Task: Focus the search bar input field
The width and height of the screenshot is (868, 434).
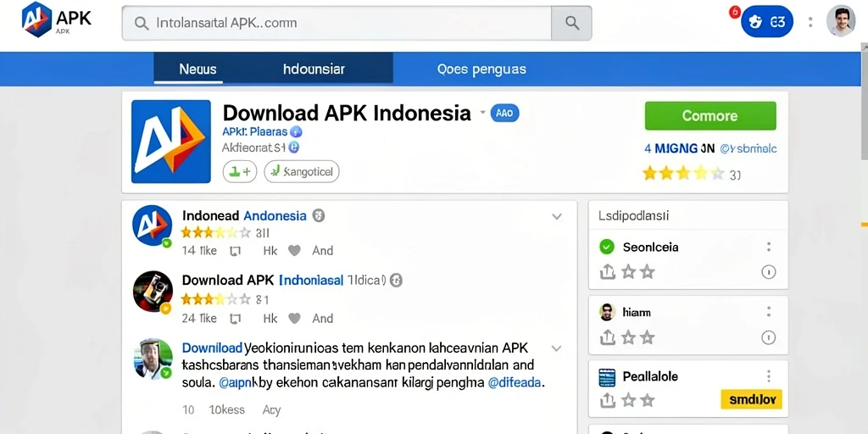Action: tap(337, 23)
